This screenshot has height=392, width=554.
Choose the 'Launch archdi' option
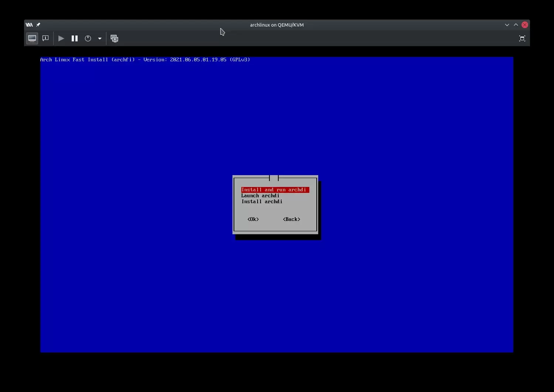260,196
